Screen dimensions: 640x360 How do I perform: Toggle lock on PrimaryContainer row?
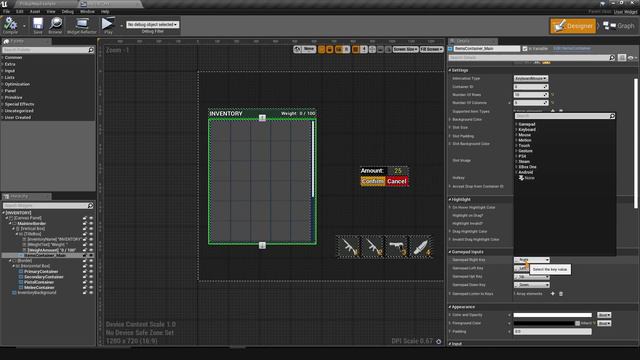[85, 271]
